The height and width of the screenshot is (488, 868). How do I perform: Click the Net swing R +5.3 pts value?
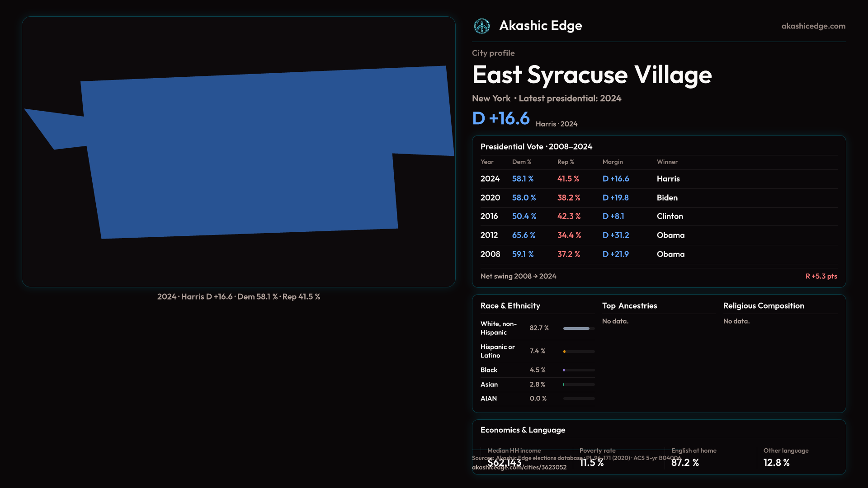pyautogui.click(x=821, y=276)
